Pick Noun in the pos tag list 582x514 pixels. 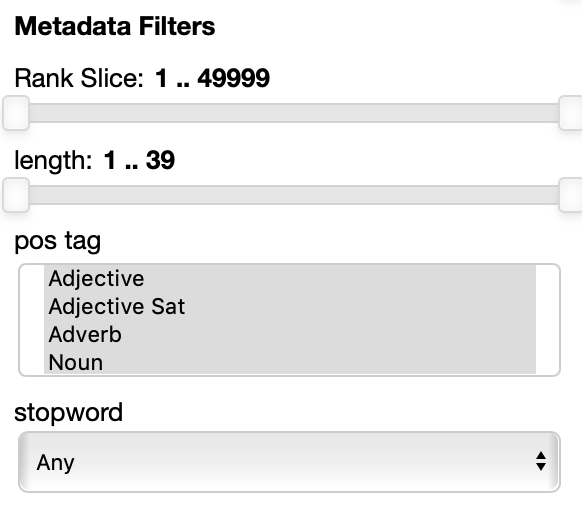pyautogui.click(x=290, y=362)
